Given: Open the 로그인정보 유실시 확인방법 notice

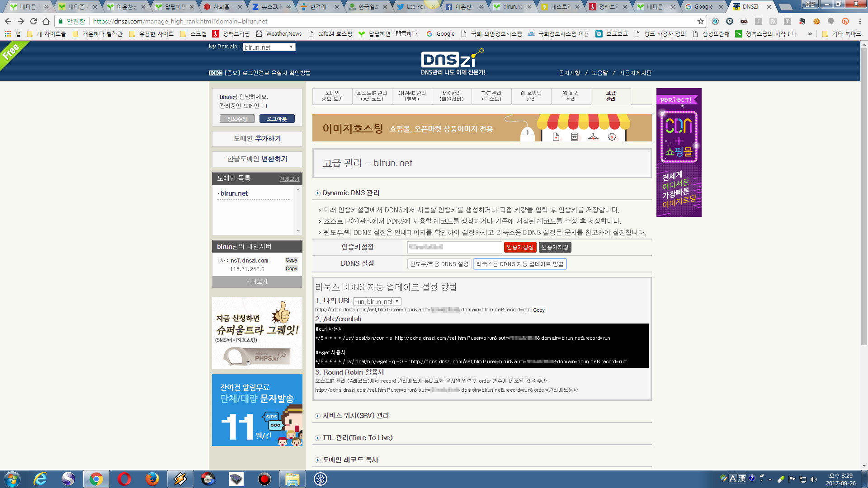Looking at the screenshot, I should [267, 73].
